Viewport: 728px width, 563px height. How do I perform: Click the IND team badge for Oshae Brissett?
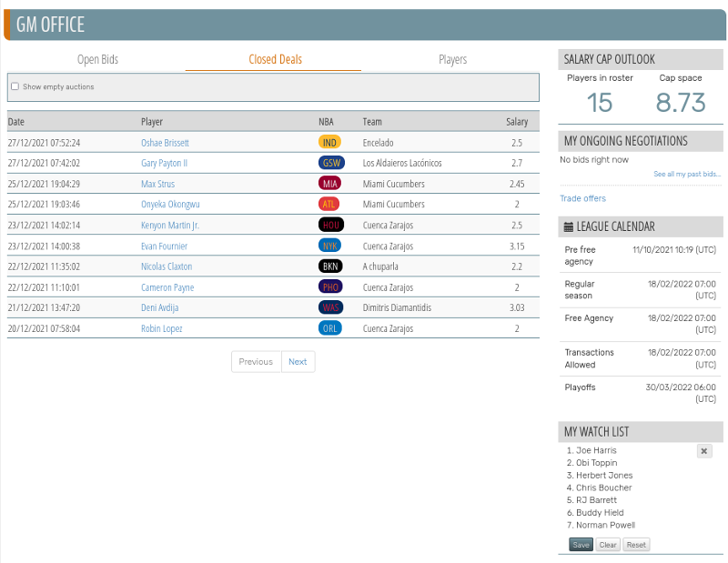[x=330, y=143]
